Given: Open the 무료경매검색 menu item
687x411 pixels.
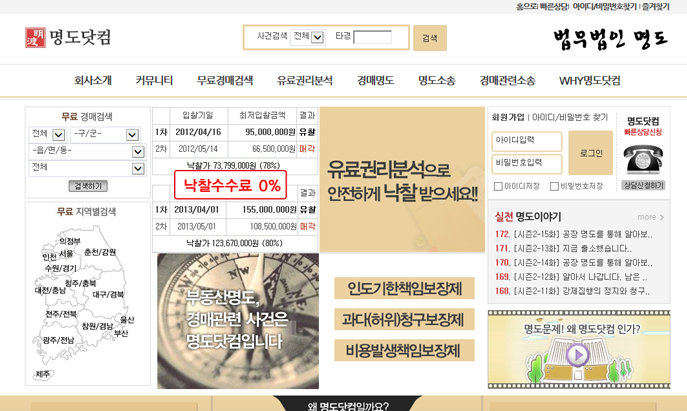Looking at the screenshot, I should [x=225, y=80].
